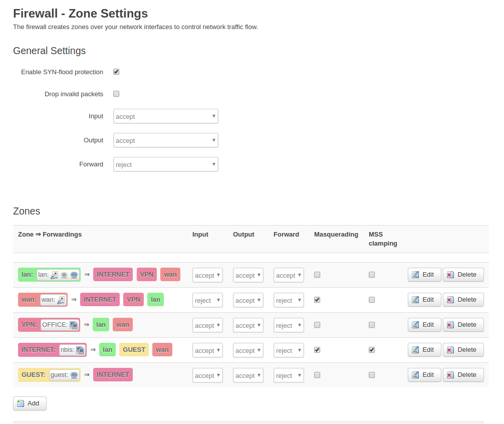Click the nbis tunnel interface icon
The height and width of the screenshot is (424, 504).
80,350
